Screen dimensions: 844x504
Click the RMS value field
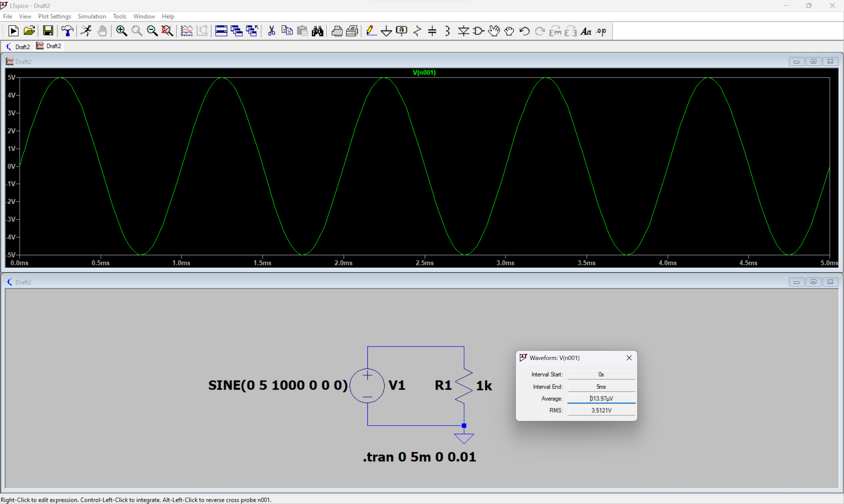coord(601,410)
